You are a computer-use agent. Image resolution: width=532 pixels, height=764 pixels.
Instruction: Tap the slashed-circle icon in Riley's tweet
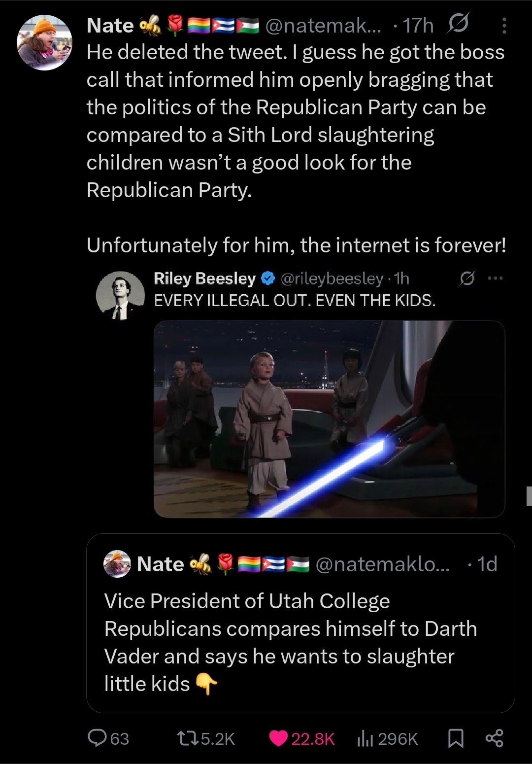coord(466,279)
